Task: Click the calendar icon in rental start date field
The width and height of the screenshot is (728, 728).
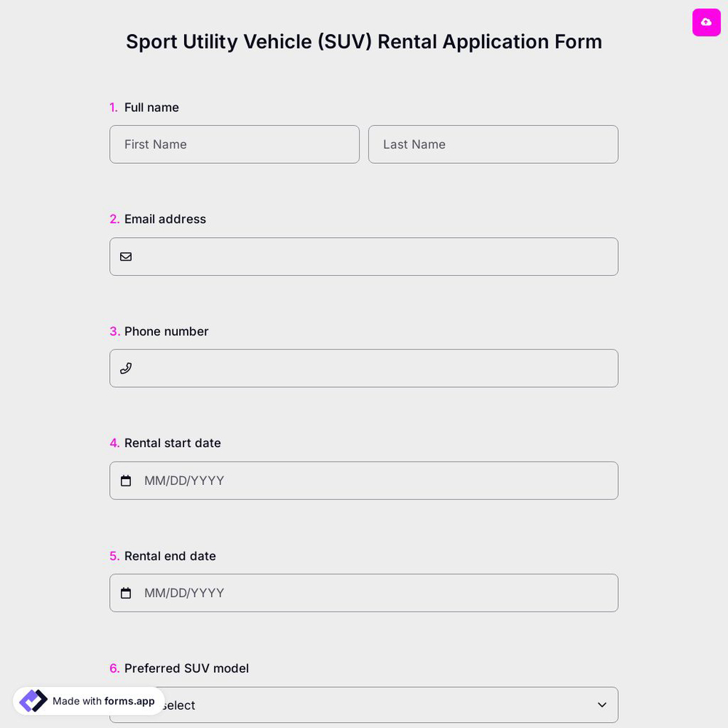Action: pyautogui.click(x=126, y=480)
